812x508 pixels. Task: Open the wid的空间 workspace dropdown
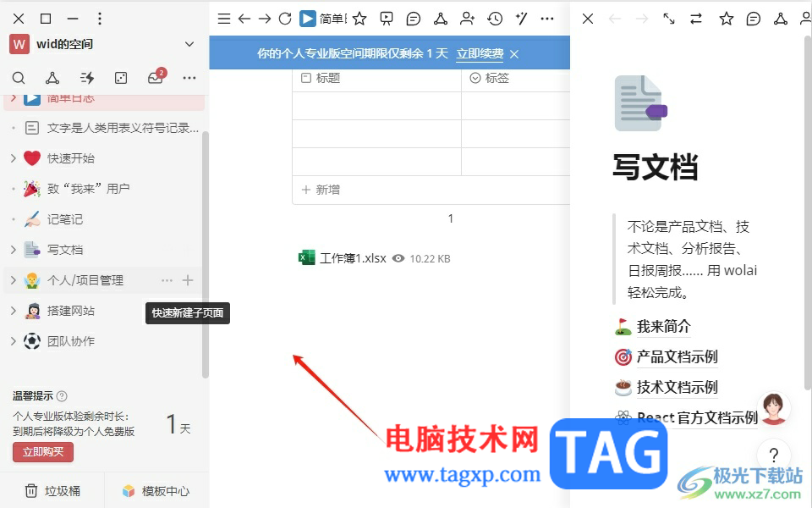pyautogui.click(x=189, y=45)
